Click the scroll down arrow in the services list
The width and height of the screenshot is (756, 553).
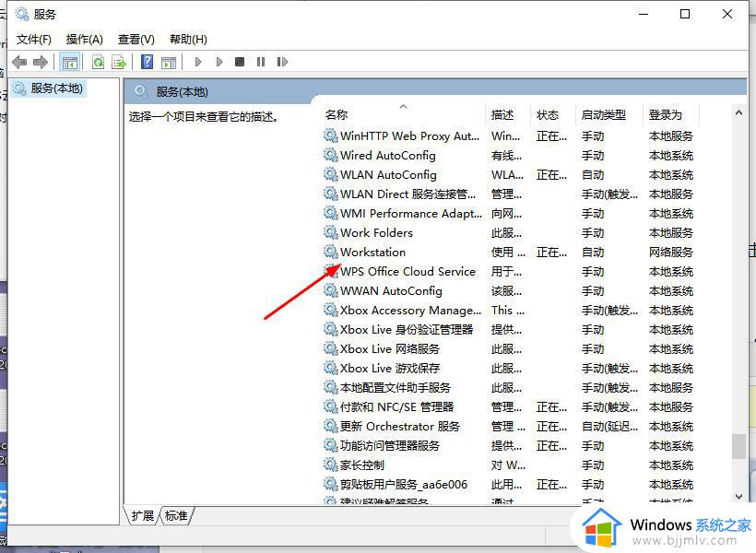[738, 496]
